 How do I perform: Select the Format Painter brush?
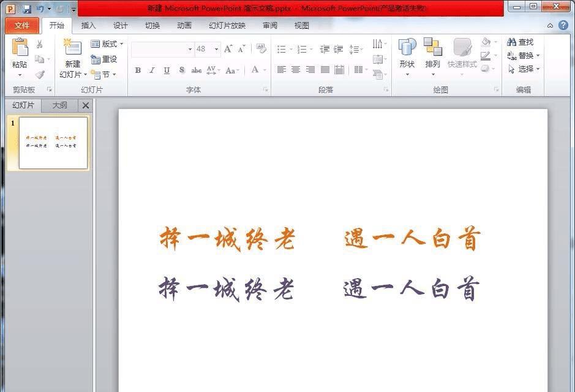click(x=40, y=75)
